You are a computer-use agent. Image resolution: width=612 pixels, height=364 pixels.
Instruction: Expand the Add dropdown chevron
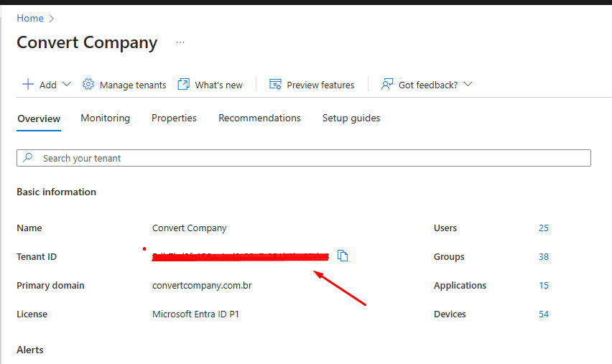click(x=67, y=84)
